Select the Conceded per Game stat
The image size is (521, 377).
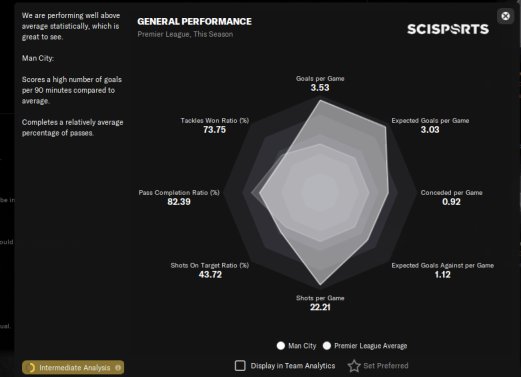point(451,197)
